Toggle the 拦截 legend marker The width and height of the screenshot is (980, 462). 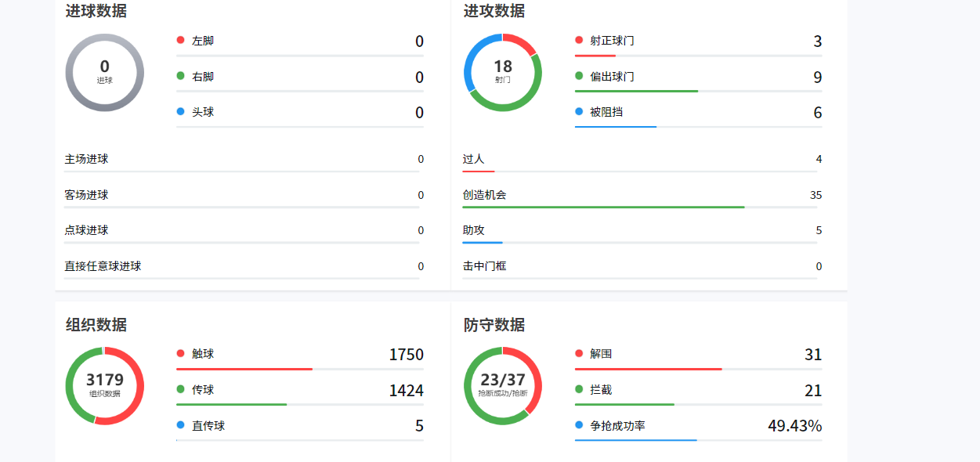[x=578, y=389]
